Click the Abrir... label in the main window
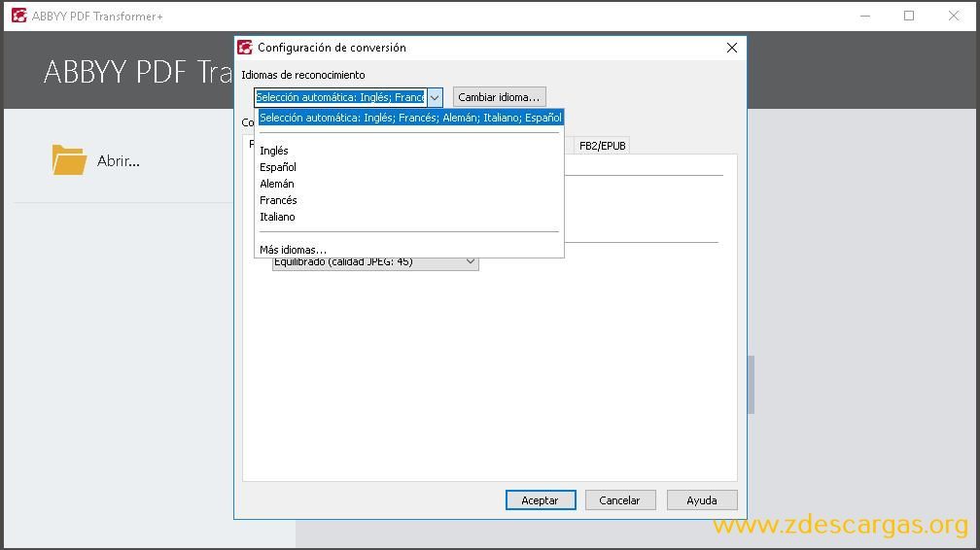The image size is (980, 550). [119, 161]
